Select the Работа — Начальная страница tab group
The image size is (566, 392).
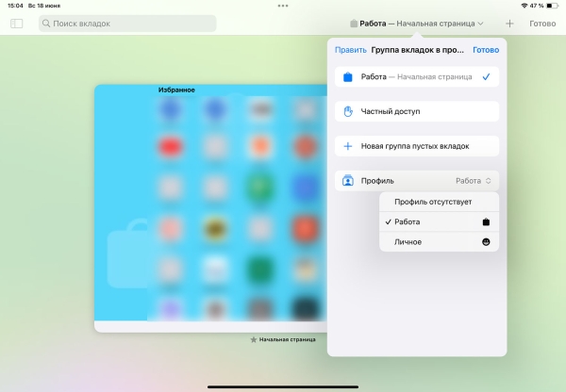[x=416, y=77]
